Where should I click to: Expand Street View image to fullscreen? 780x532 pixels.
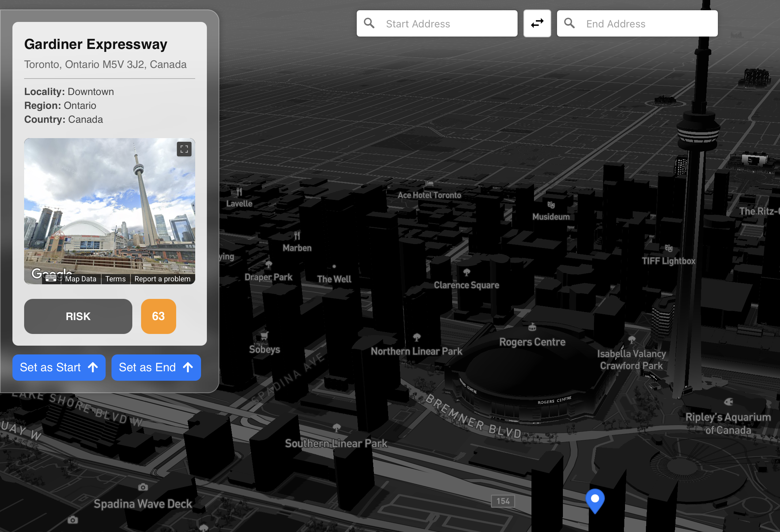[184, 149]
